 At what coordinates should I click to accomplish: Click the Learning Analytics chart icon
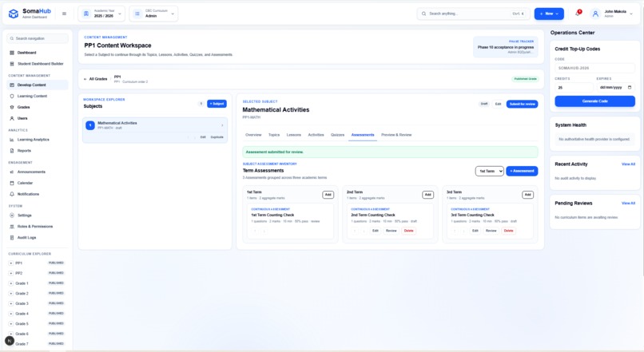(12, 140)
